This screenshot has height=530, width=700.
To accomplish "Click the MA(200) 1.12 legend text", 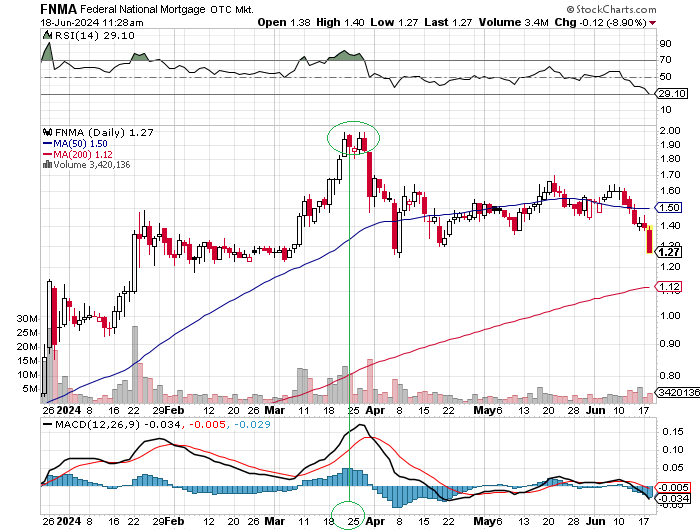I will [83, 154].
